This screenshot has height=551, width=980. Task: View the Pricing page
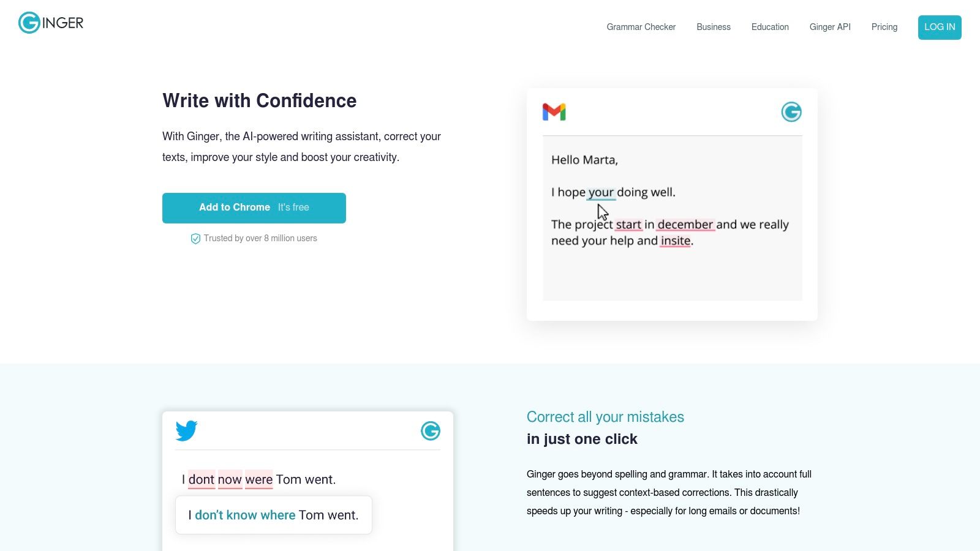point(884,27)
